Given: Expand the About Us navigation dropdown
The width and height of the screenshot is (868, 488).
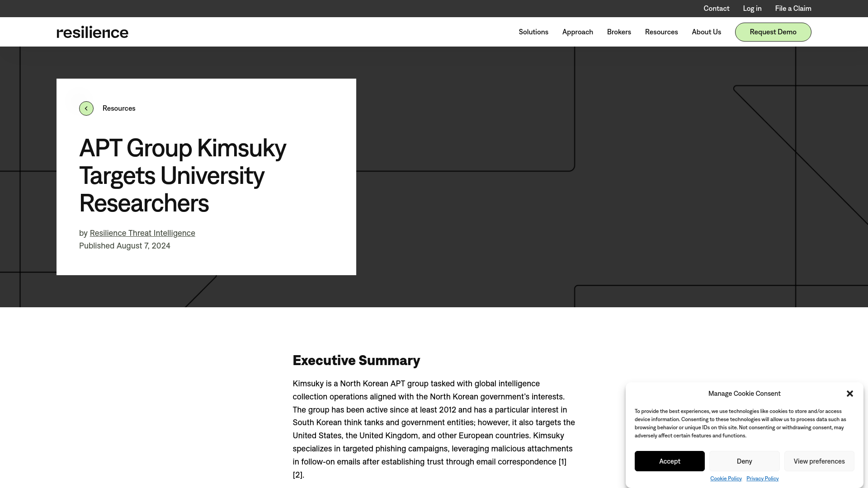Looking at the screenshot, I should pos(707,32).
